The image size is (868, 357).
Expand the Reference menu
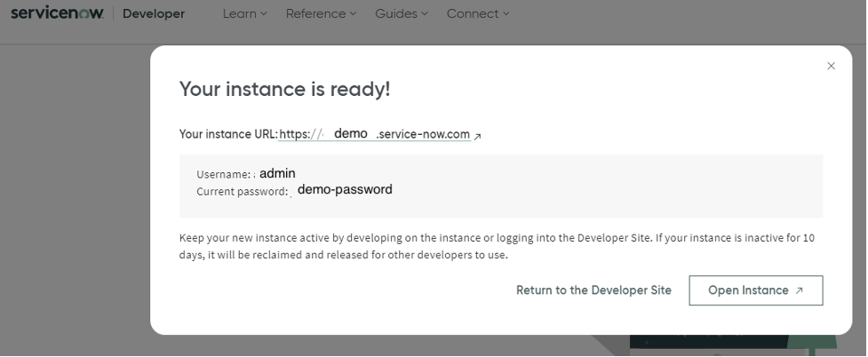point(321,14)
